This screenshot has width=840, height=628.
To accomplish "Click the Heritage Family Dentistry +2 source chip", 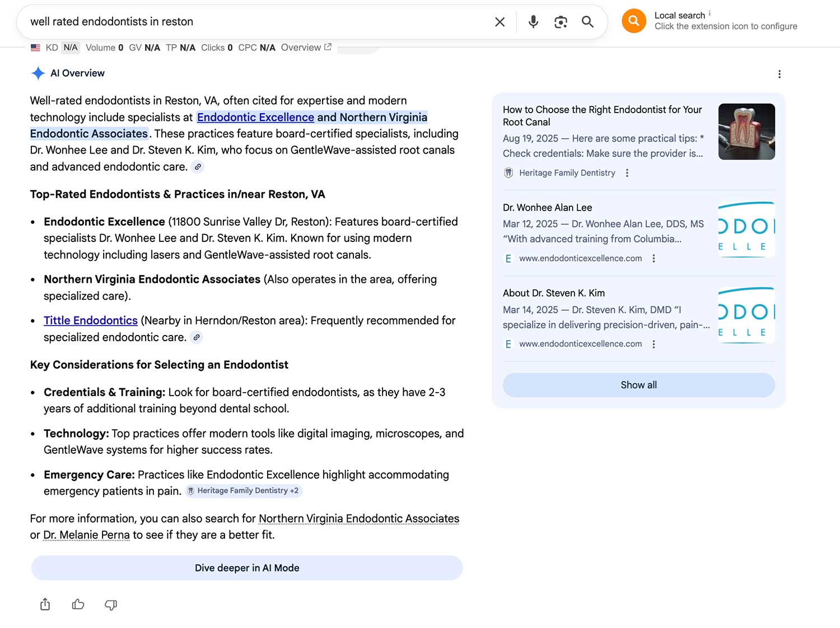I will coord(244,491).
